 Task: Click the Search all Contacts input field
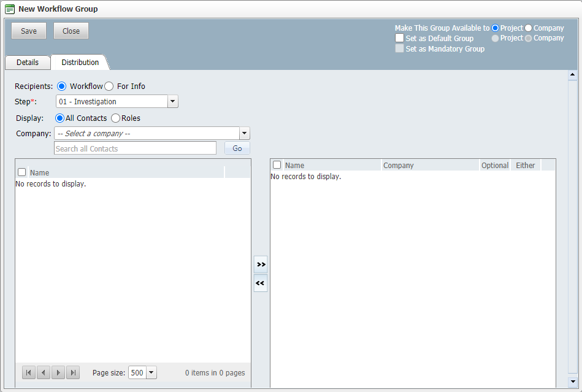point(135,148)
